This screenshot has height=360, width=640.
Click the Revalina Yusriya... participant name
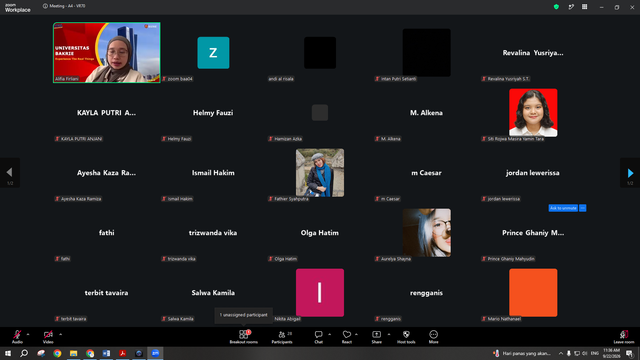coord(533,53)
